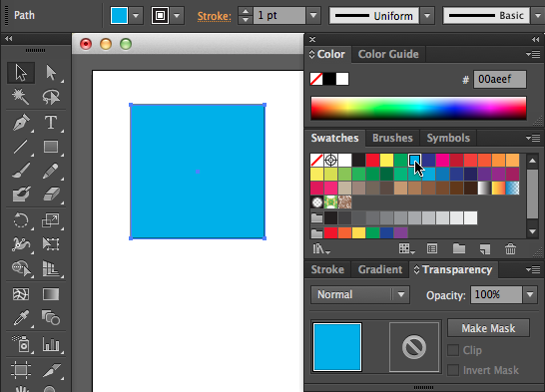
Task: Select the Perspective Grid tool
Action: coord(51,268)
